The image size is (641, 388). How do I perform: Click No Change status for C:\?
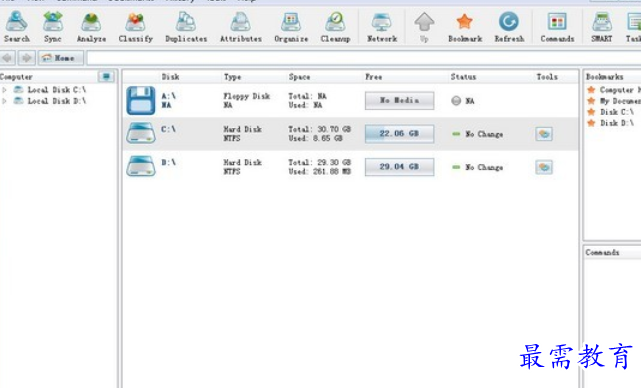(x=477, y=134)
